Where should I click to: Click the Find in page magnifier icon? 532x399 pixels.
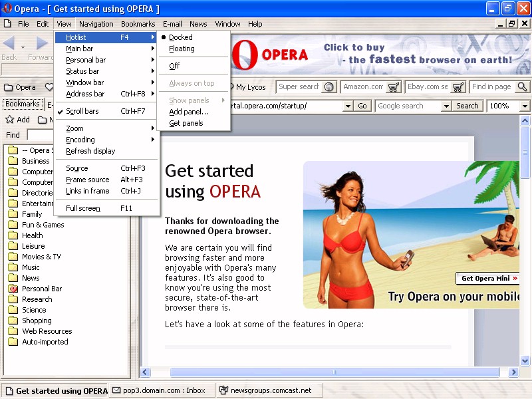coord(523,87)
